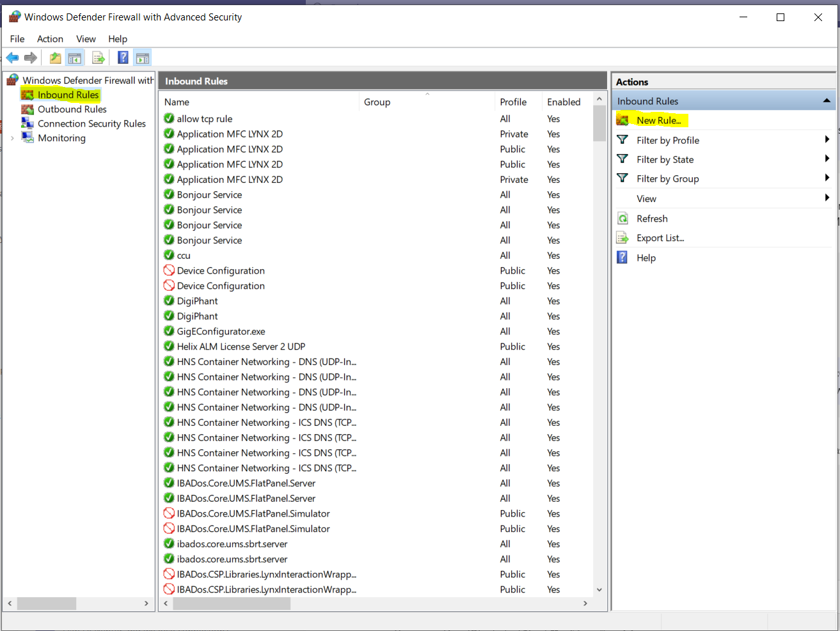Click the blue Help toolbar icon

click(123, 58)
